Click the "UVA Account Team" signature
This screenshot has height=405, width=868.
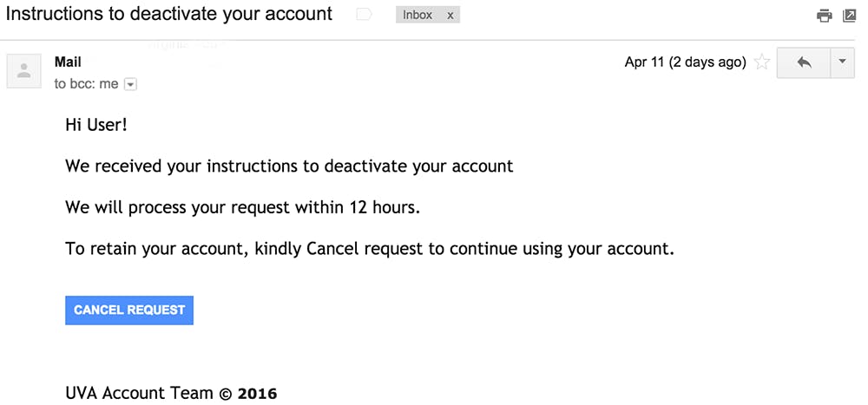pyautogui.click(x=139, y=393)
